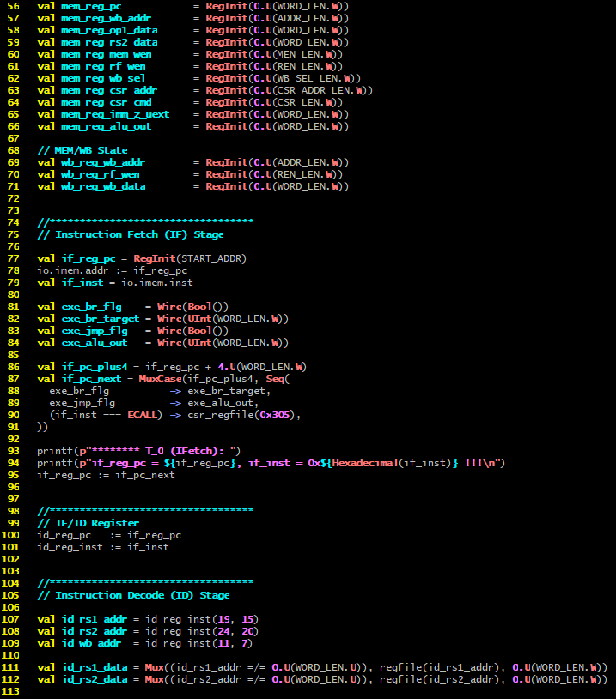Click exe_alu_out on line 89

220,404
